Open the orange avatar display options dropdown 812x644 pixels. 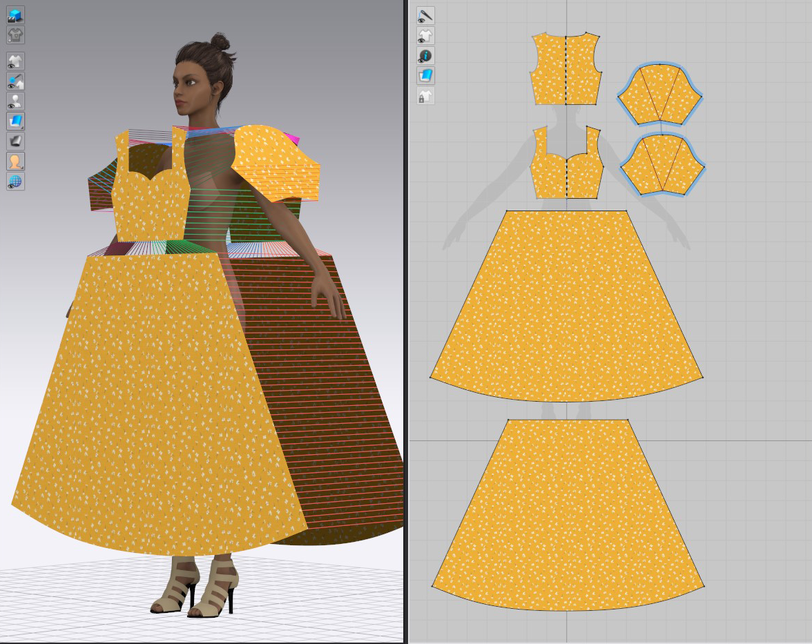[15, 162]
